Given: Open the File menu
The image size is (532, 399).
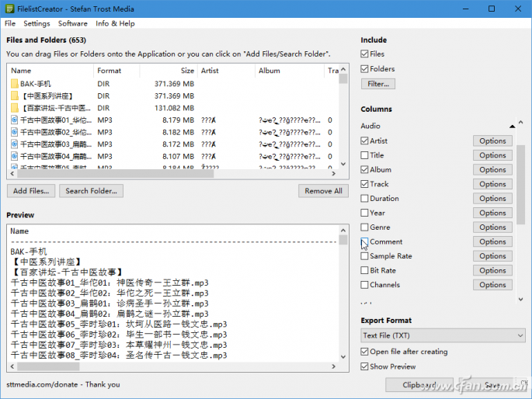Looking at the screenshot, I should click(x=10, y=23).
